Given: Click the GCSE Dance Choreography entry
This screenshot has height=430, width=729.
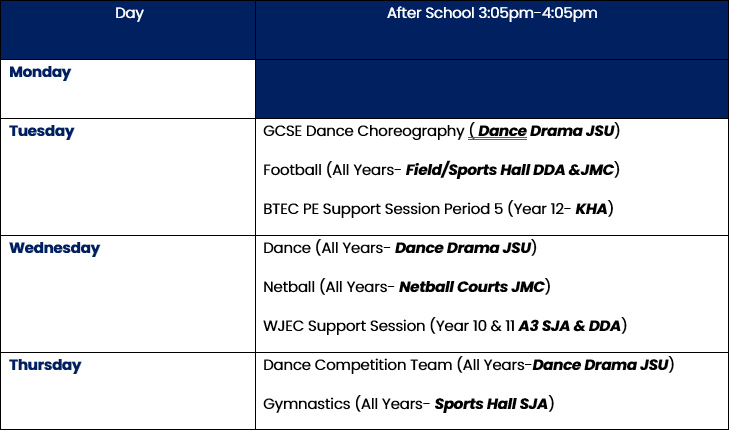Looking at the screenshot, I should tap(441, 131).
